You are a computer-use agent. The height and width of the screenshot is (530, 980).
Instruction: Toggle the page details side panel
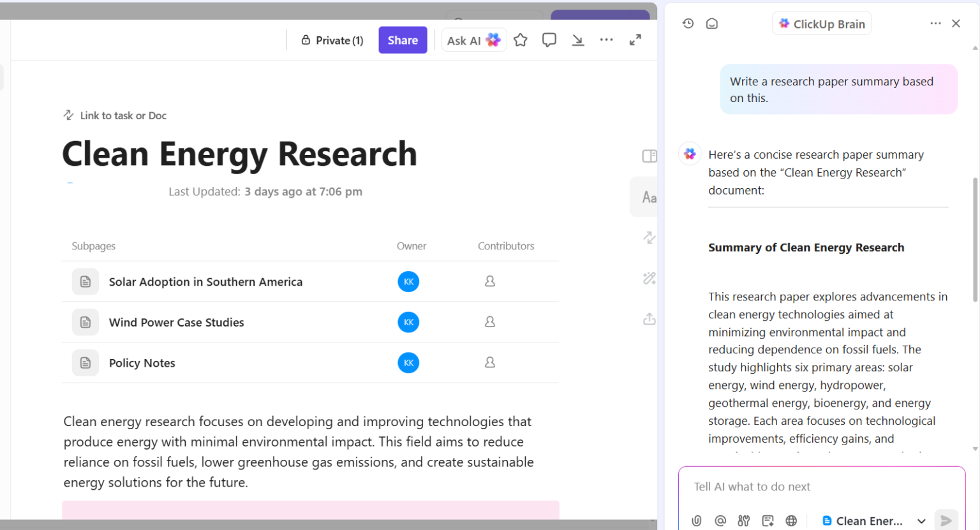pos(649,156)
